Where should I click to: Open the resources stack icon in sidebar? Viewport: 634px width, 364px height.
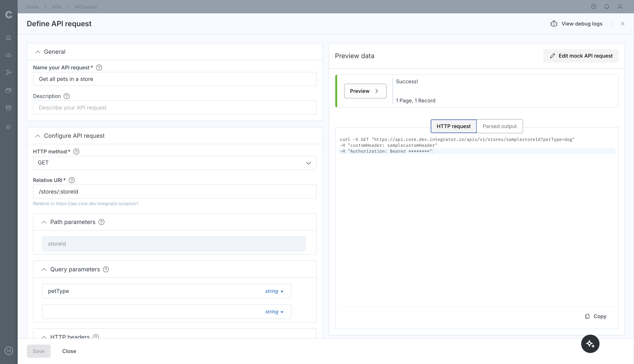(8, 90)
